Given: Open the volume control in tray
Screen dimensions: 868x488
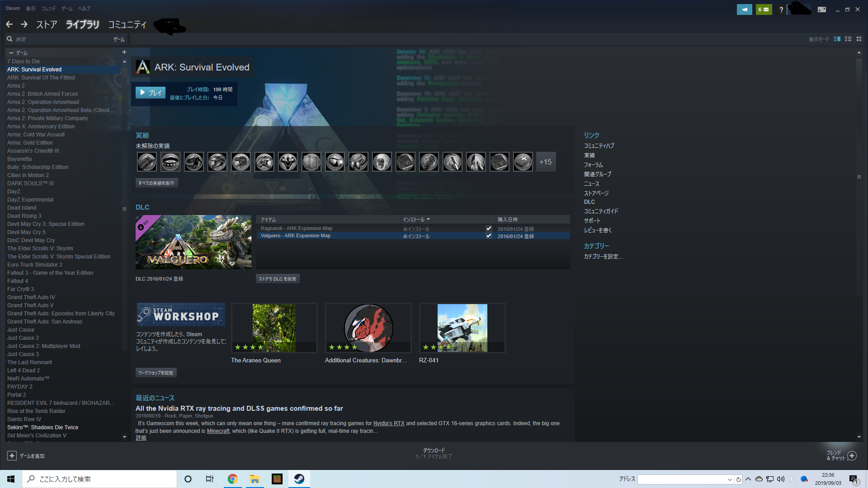Looking at the screenshot, I should click(x=781, y=479).
